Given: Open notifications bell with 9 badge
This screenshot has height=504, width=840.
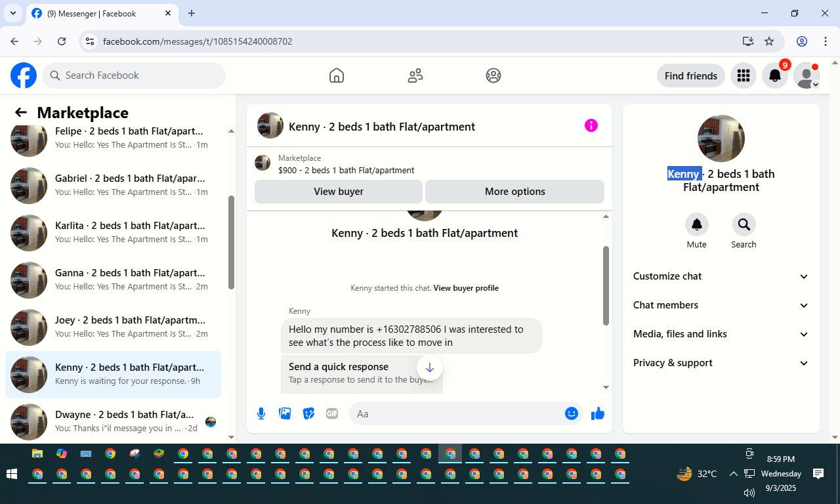Looking at the screenshot, I should pyautogui.click(x=775, y=75).
